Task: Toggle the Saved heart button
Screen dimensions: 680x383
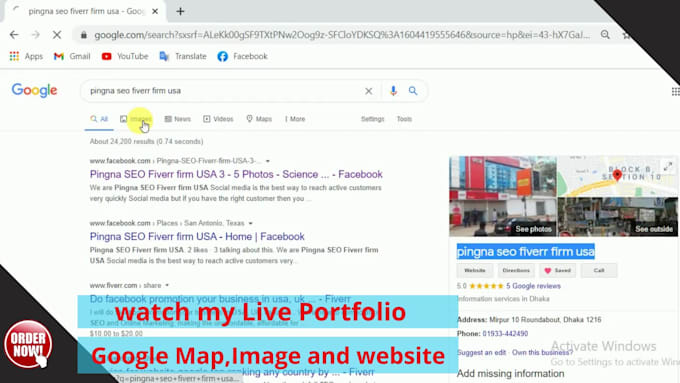Action: 557,270
